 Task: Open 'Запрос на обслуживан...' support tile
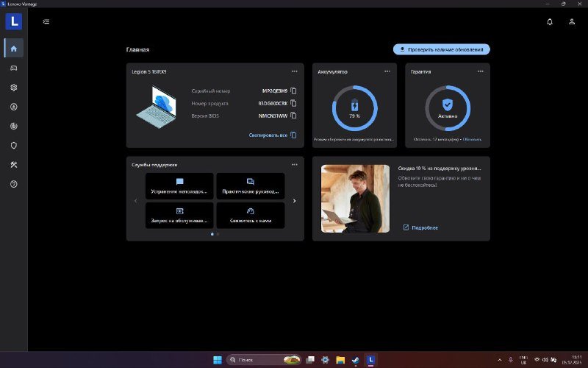coord(179,216)
